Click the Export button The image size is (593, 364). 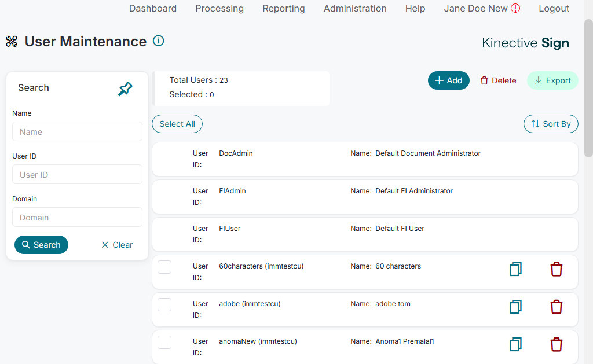coord(552,80)
